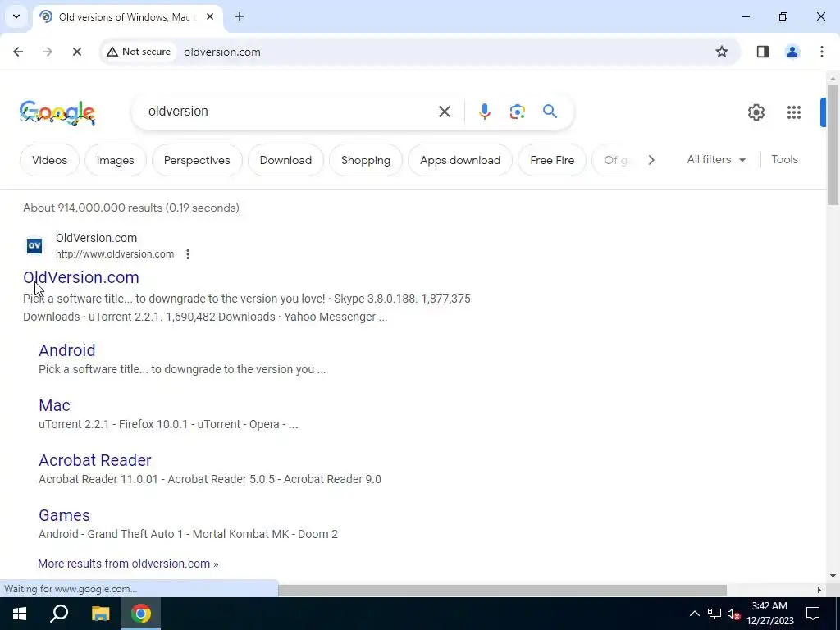Select the Videos filter chip
This screenshot has height=630, width=840.
click(x=49, y=160)
